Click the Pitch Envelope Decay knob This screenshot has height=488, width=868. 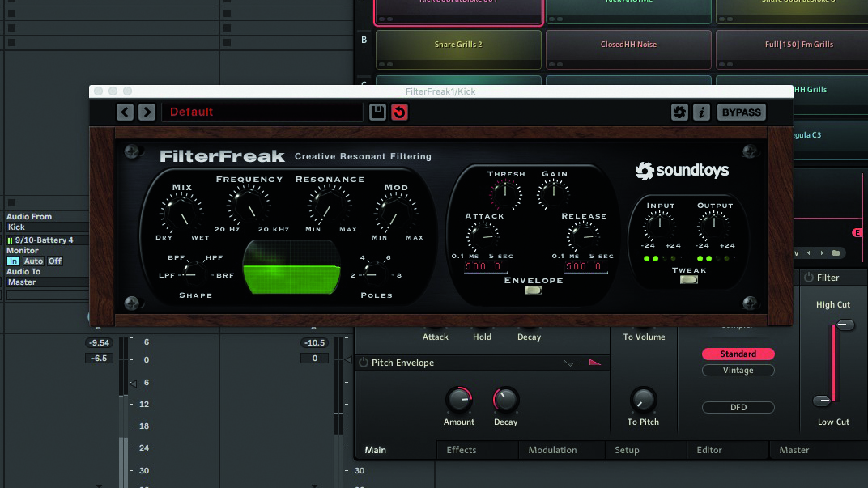pyautogui.click(x=505, y=400)
